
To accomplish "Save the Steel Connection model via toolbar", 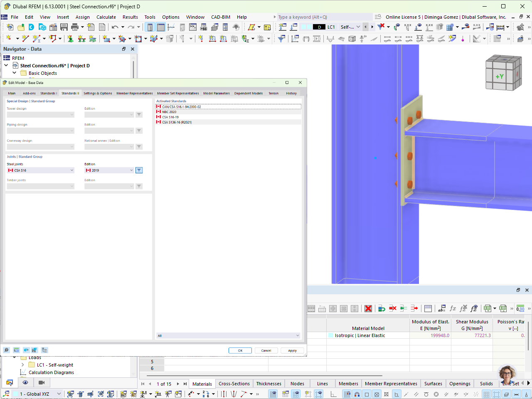I will click(x=63, y=26).
